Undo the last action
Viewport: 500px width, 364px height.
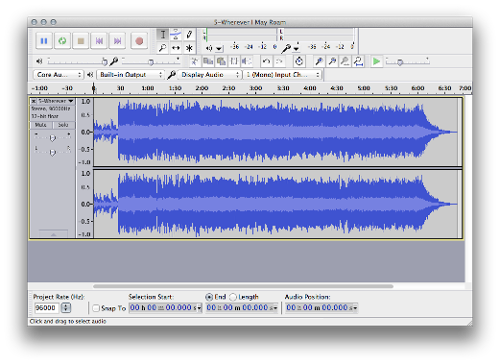266,61
